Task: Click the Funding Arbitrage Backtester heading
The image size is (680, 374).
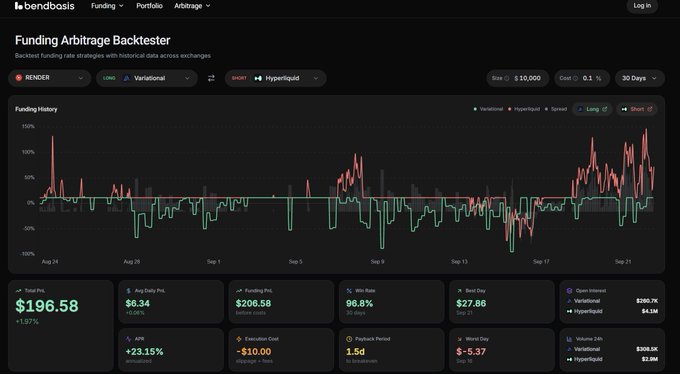Action: pyautogui.click(x=92, y=40)
